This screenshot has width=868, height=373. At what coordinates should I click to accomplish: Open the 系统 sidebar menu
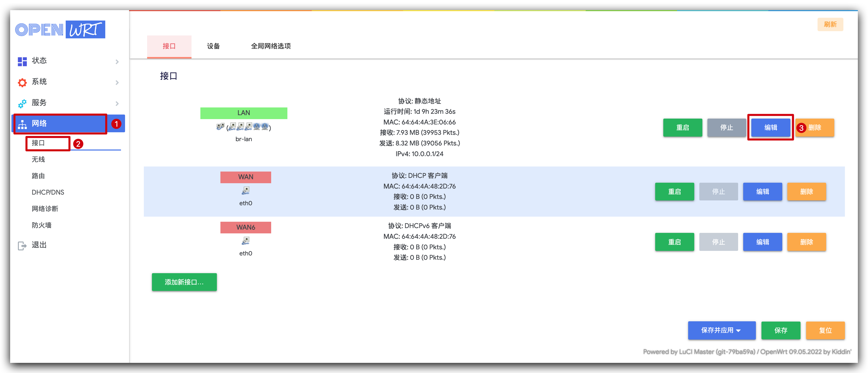point(68,82)
